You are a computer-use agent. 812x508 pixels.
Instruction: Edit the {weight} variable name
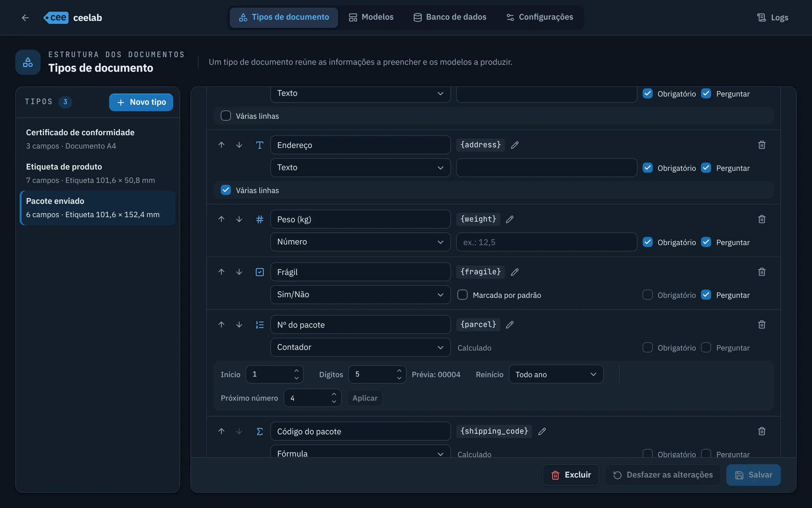pos(510,219)
